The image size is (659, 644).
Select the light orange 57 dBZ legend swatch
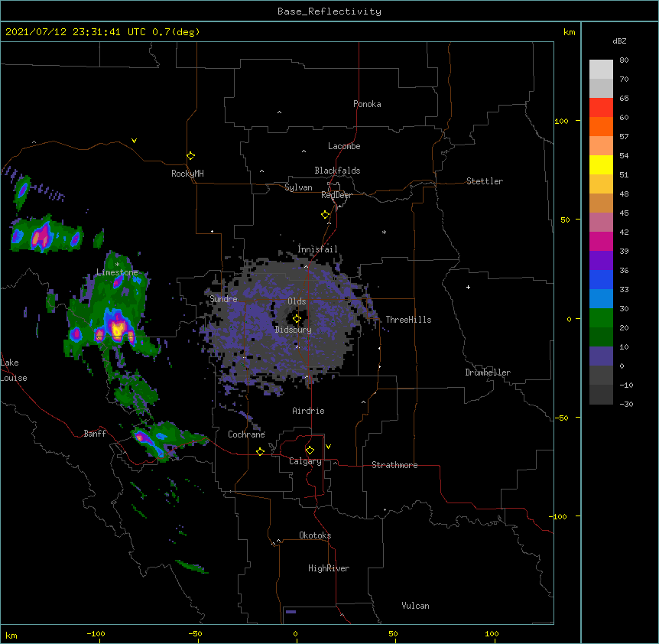click(x=601, y=145)
